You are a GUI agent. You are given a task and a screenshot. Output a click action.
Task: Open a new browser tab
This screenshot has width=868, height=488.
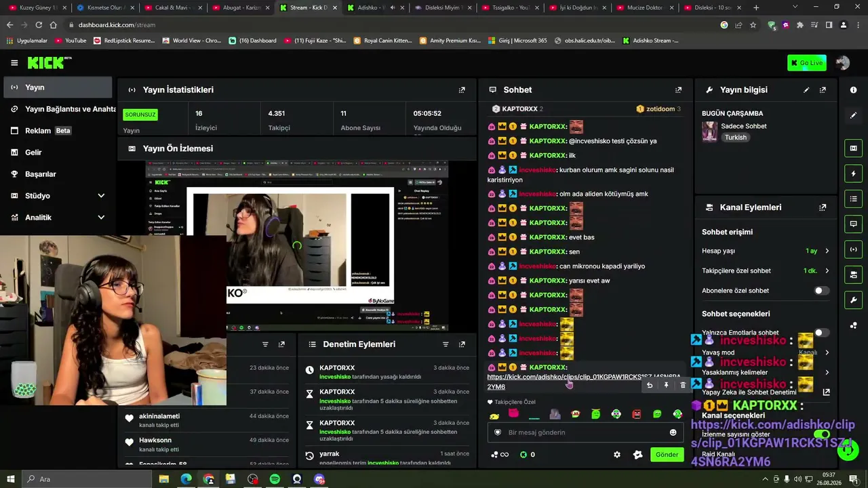coord(756,7)
